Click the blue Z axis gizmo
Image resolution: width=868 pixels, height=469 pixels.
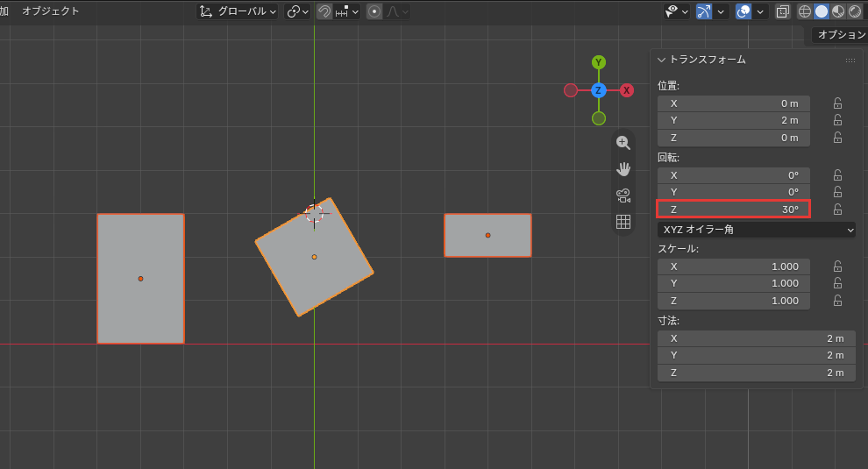tap(599, 90)
